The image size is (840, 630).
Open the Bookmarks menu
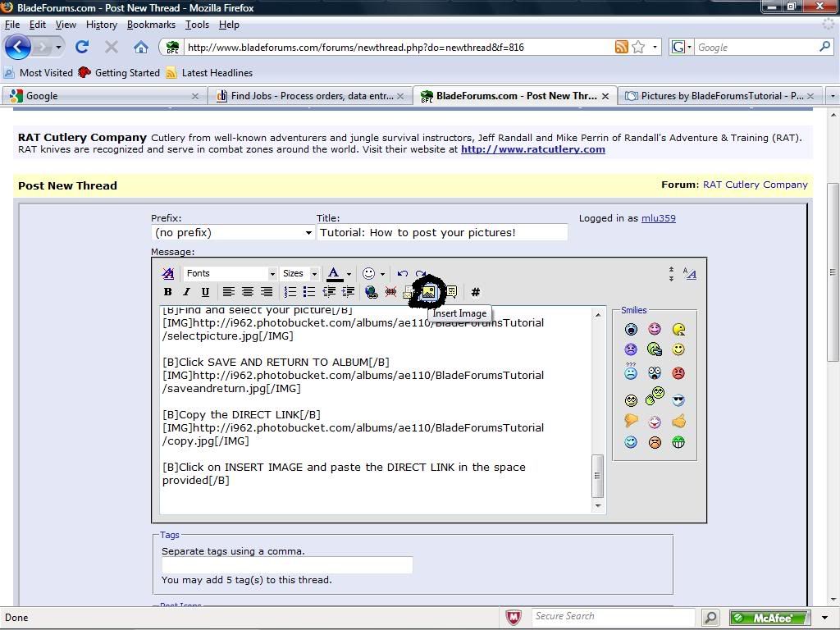[x=151, y=25]
